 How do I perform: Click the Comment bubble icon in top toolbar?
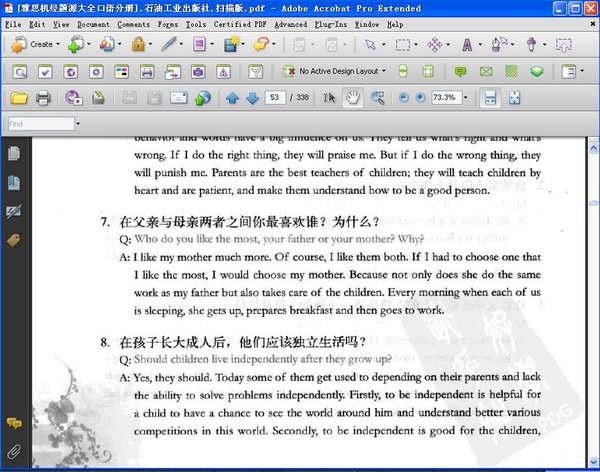pyautogui.click(x=261, y=44)
